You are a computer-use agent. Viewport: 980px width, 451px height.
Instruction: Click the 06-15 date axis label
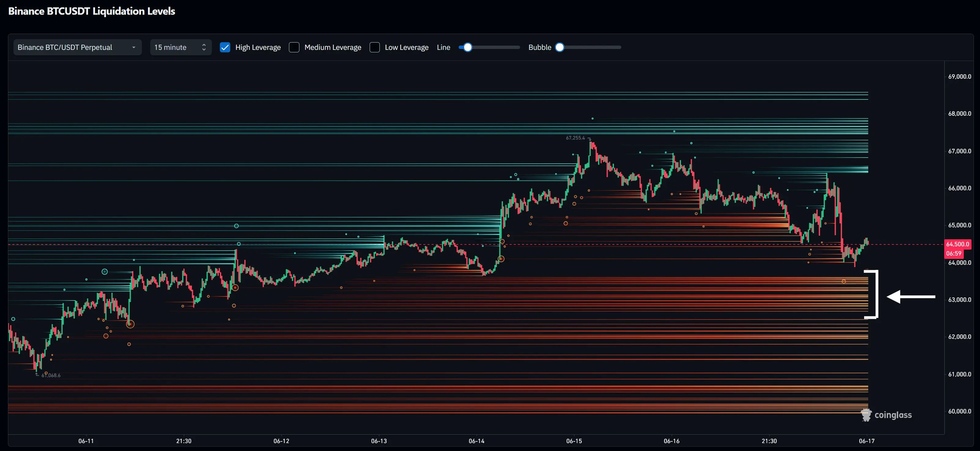574,441
